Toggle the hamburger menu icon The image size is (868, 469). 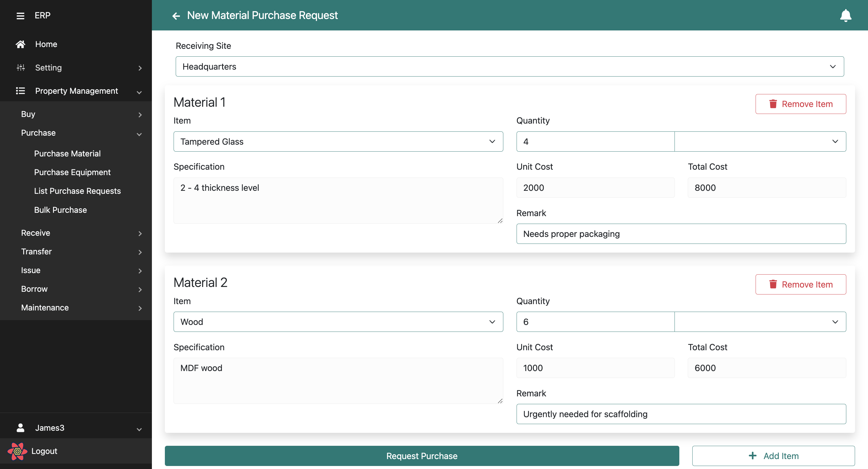click(20, 15)
